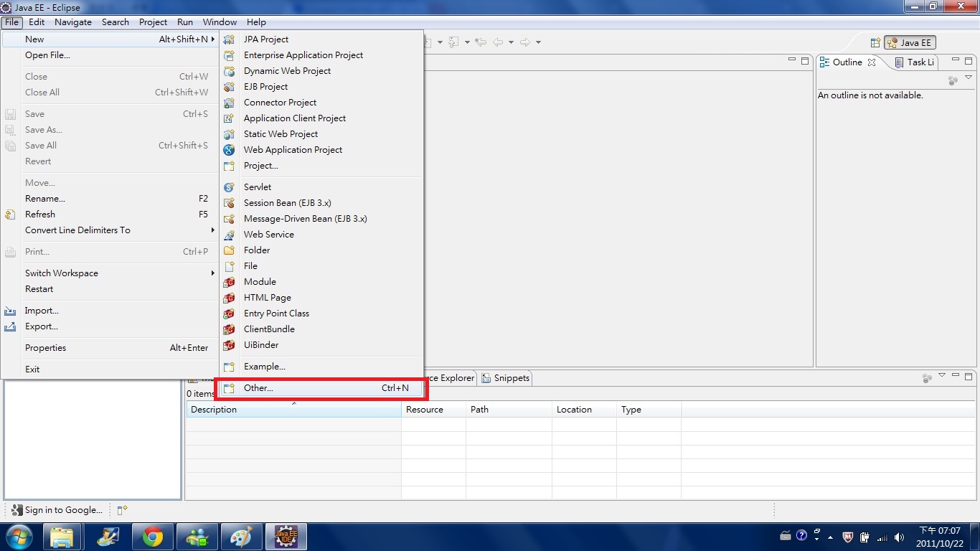The width and height of the screenshot is (980, 551).
Task: Click the Last Edit Location toolbar arrow
Action: click(481, 42)
